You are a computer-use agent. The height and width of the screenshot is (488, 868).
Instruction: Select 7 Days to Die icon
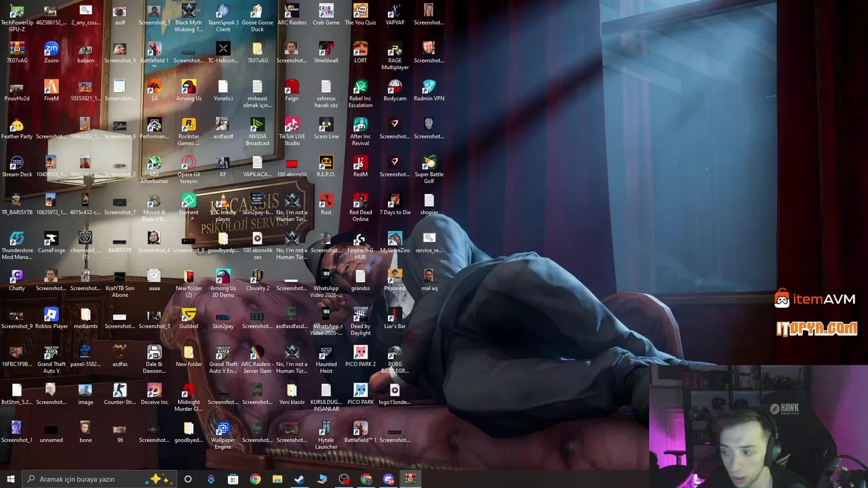click(x=395, y=204)
